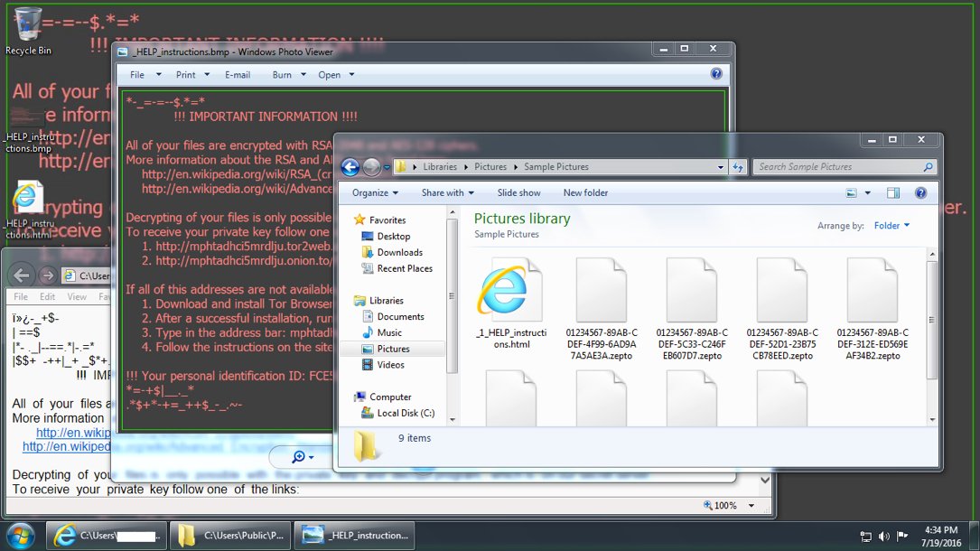Viewport: 980px width, 551px height.
Task: Click the clock and date in the taskbar
Action: tap(940, 537)
